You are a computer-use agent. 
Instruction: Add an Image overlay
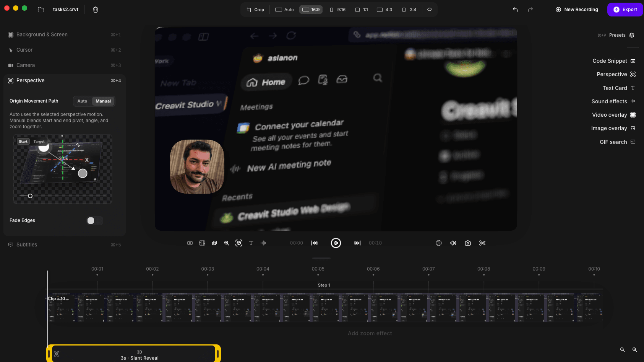pos(613,128)
